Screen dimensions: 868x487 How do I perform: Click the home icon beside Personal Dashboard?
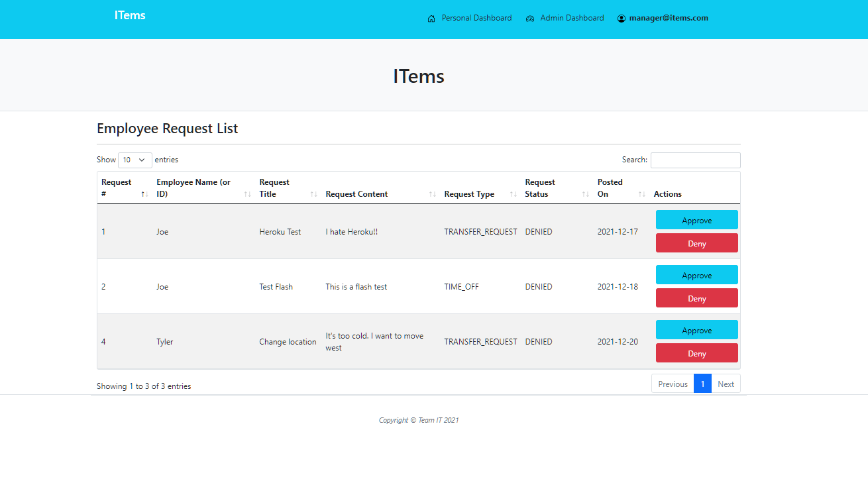click(431, 19)
